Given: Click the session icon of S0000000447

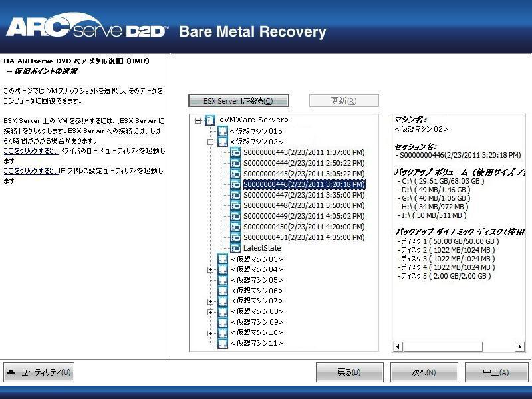Looking at the screenshot, I should (235, 195).
